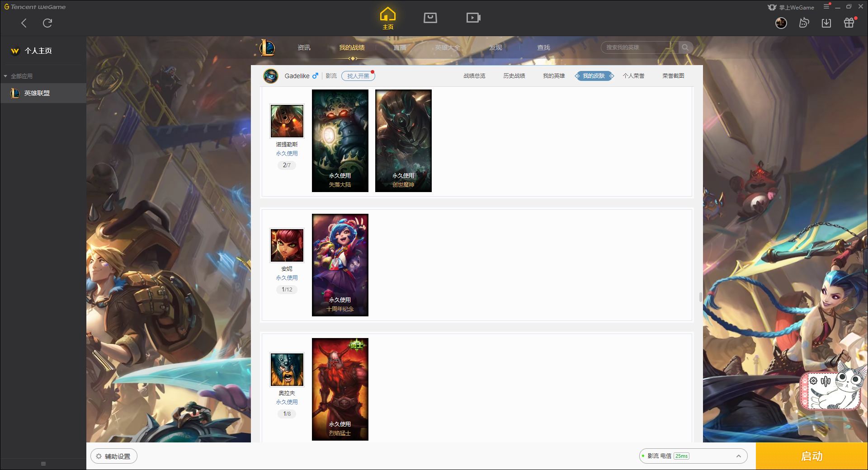Screen dimensions: 868x470
Task: Open 辅助设置 button
Action: coord(114,456)
